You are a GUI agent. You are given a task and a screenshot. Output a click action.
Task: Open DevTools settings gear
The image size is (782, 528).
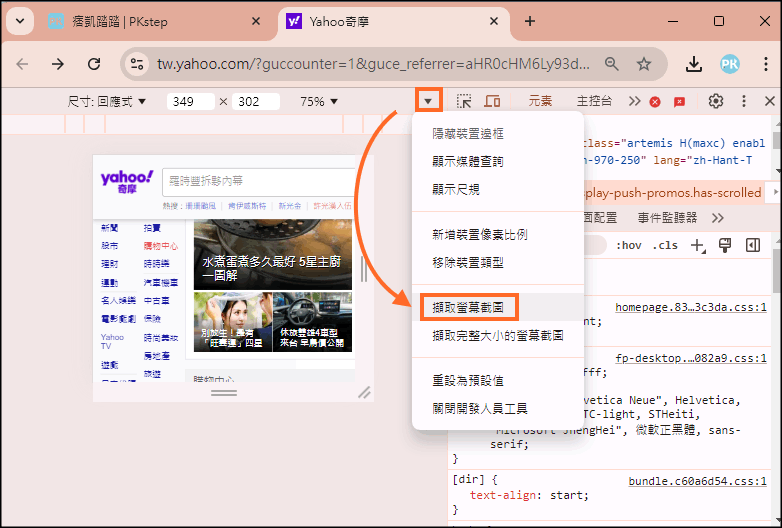click(716, 101)
